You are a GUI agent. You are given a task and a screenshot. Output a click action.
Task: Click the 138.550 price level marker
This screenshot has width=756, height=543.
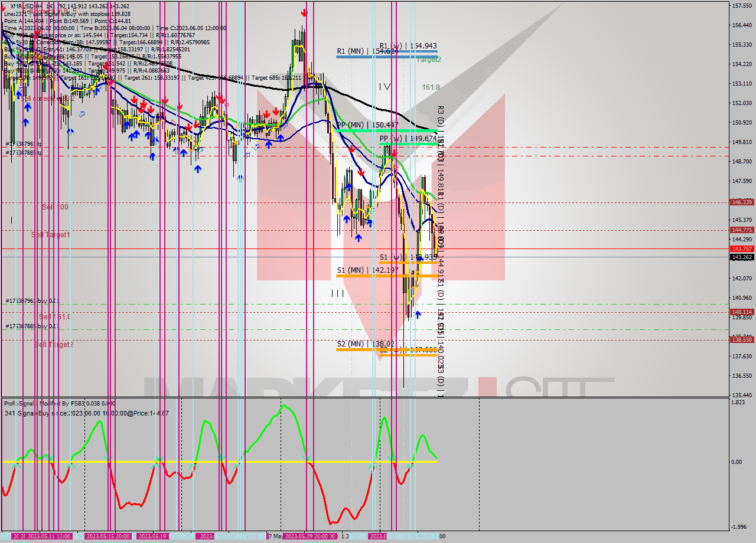pos(741,340)
